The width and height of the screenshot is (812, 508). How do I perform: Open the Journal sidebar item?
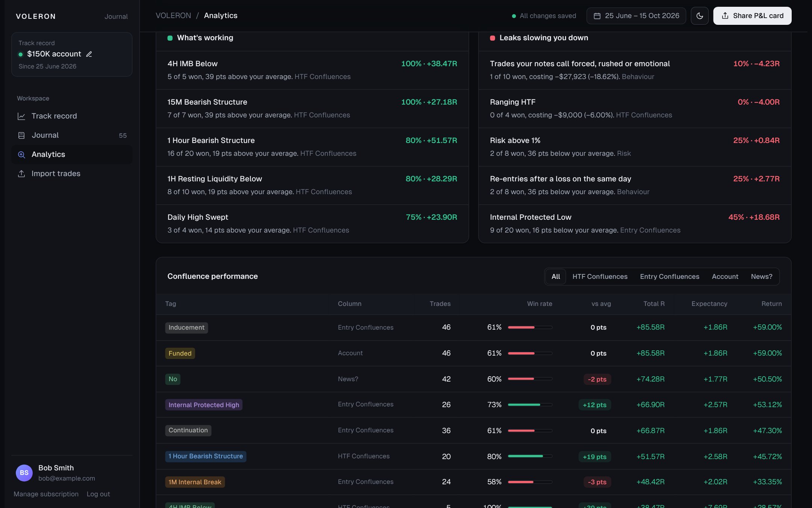pyautogui.click(x=72, y=135)
